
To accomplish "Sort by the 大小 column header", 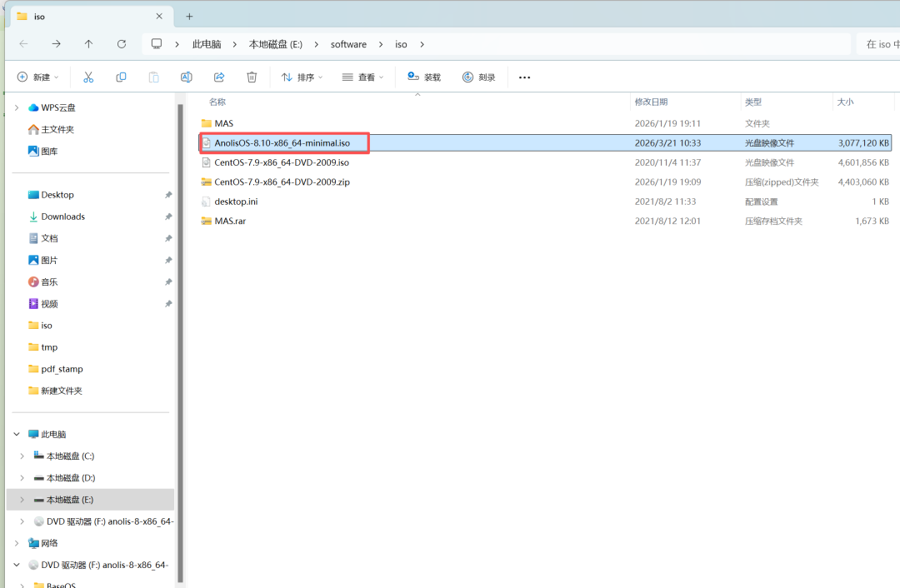I will (845, 102).
